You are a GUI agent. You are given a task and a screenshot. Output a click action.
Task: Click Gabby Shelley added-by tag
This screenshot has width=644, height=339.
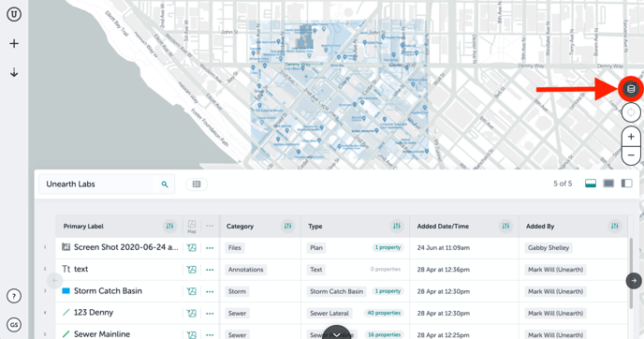pos(549,248)
